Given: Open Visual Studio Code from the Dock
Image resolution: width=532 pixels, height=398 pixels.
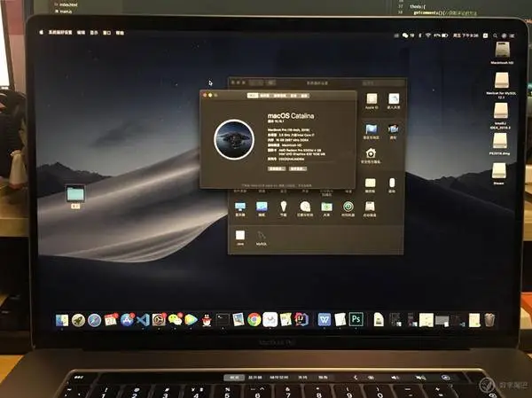Looking at the screenshot, I should click(x=143, y=320).
